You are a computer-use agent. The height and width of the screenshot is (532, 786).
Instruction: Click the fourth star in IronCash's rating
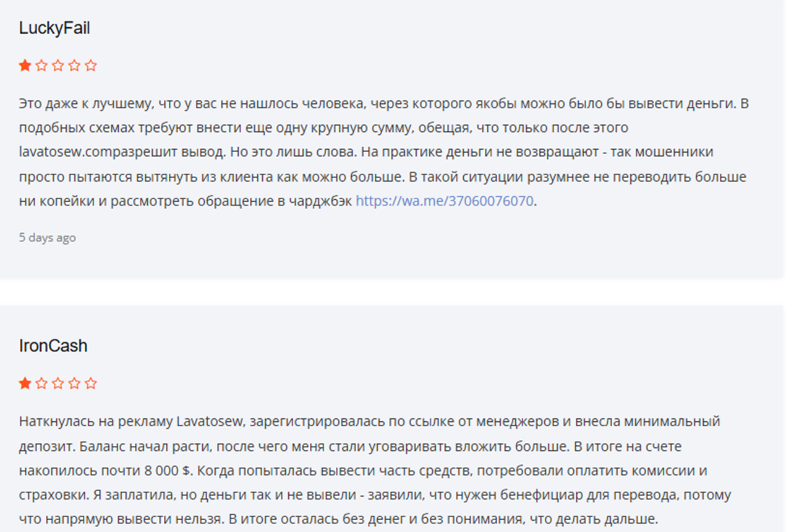tap(74, 384)
